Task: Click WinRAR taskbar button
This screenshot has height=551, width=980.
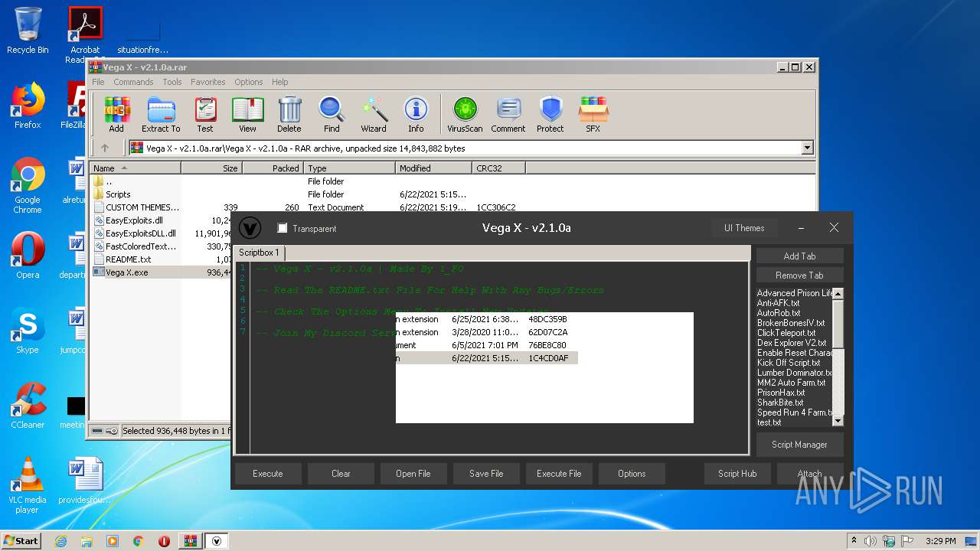Action: (x=191, y=541)
